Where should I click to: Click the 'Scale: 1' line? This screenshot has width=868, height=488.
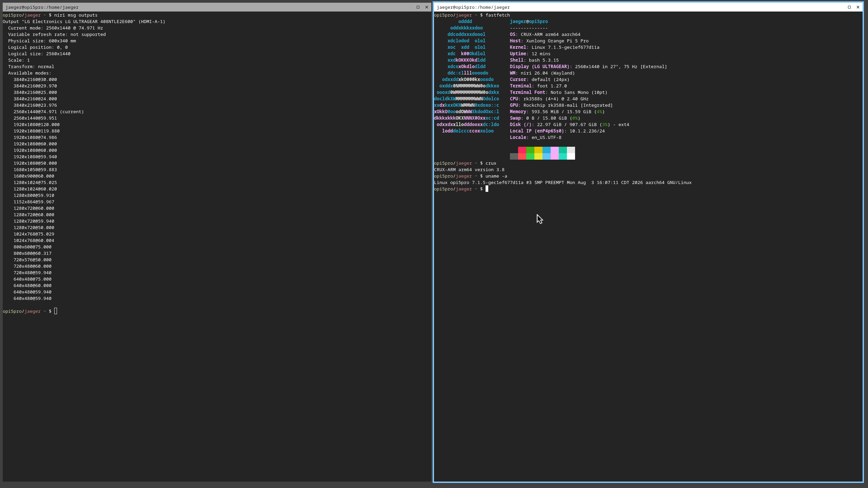point(19,60)
